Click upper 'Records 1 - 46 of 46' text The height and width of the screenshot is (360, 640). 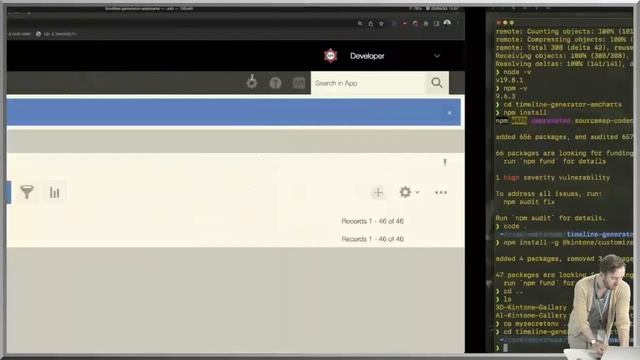372,221
